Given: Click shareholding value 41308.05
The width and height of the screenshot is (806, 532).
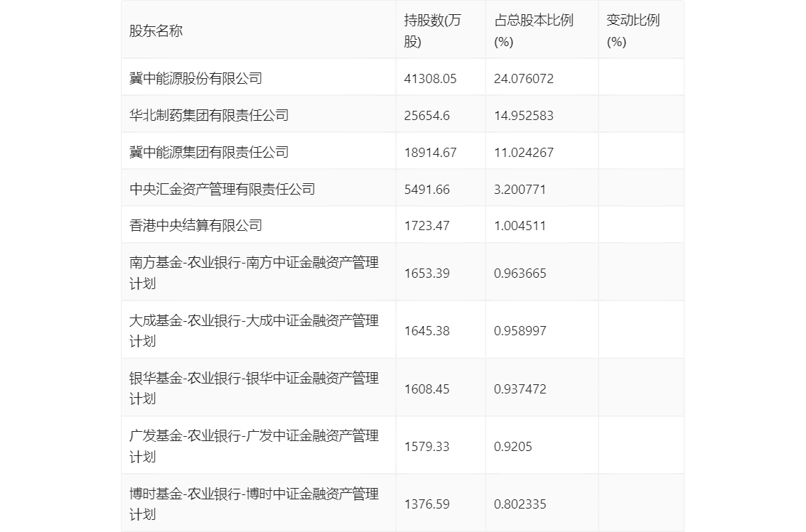Looking at the screenshot, I should (x=430, y=79).
